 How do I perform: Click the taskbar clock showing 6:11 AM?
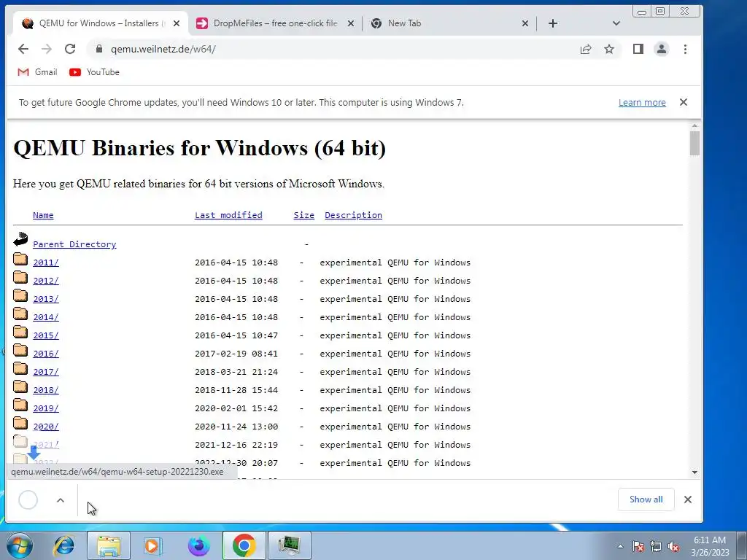710,546
